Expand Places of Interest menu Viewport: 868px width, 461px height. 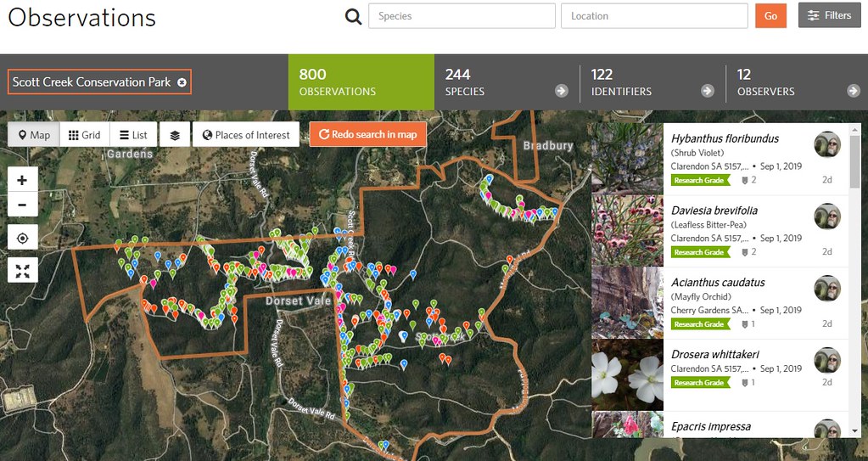[245, 135]
